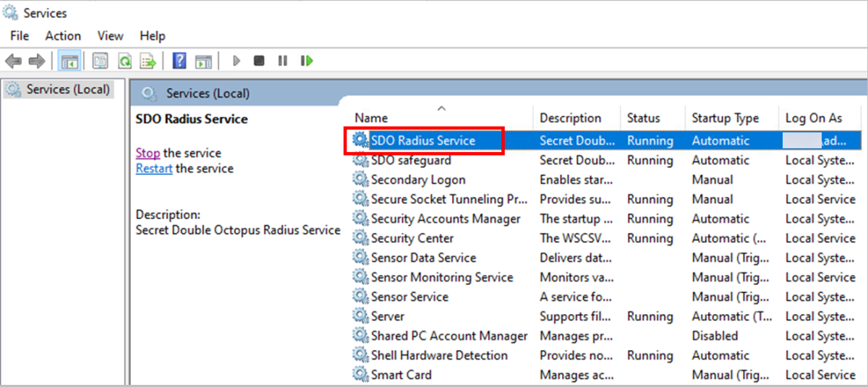
Task: Click the Services app icon in title bar
Action: [11, 13]
